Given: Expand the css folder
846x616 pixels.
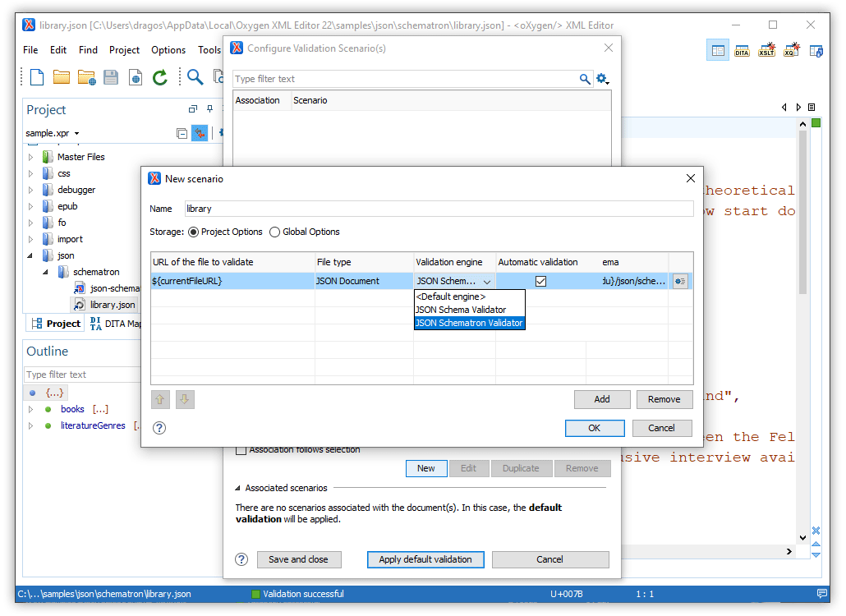Looking at the screenshot, I should [x=30, y=173].
